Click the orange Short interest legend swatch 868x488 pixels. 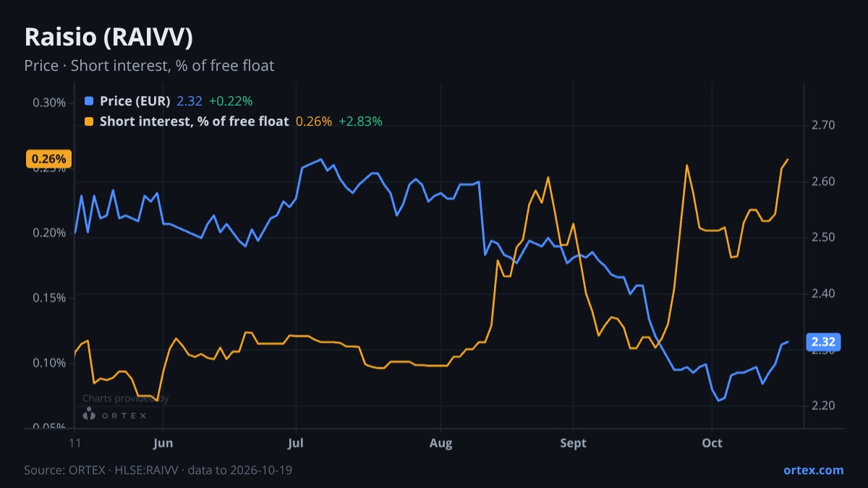coord(89,121)
